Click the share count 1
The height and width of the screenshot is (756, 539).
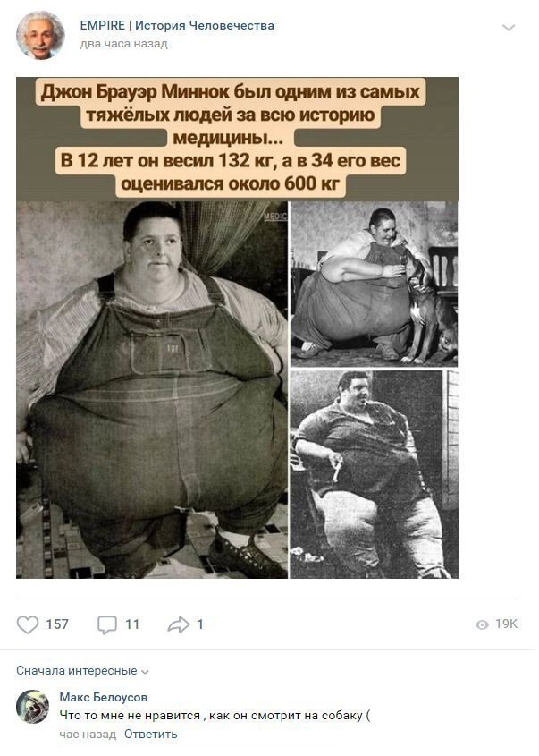click(x=200, y=624)
